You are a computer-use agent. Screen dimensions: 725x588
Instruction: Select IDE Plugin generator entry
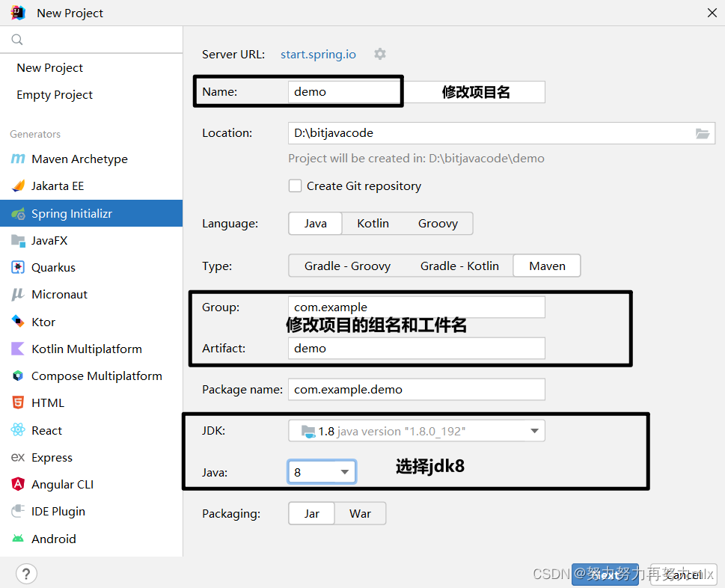pyautogui.click(x=91, y=511)
